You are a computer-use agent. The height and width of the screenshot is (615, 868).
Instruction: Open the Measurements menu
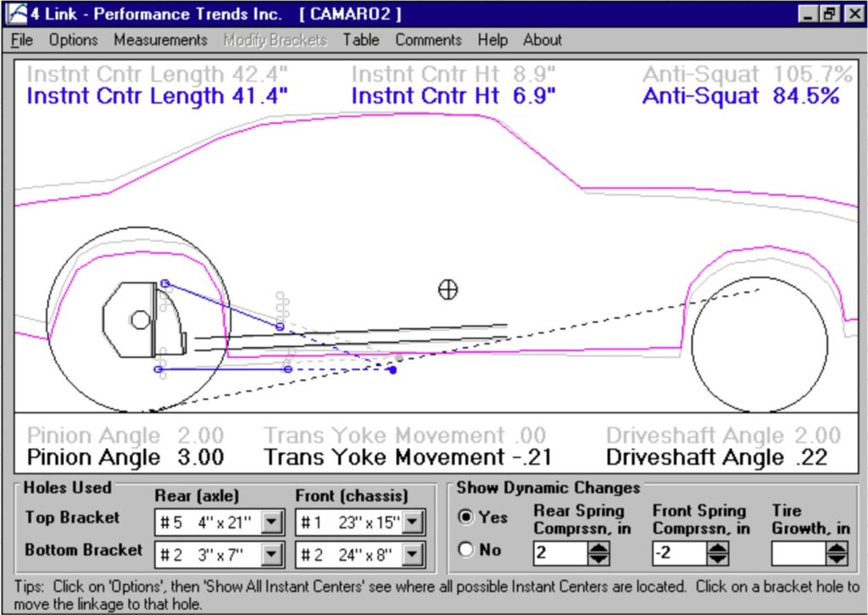[161, 40]
